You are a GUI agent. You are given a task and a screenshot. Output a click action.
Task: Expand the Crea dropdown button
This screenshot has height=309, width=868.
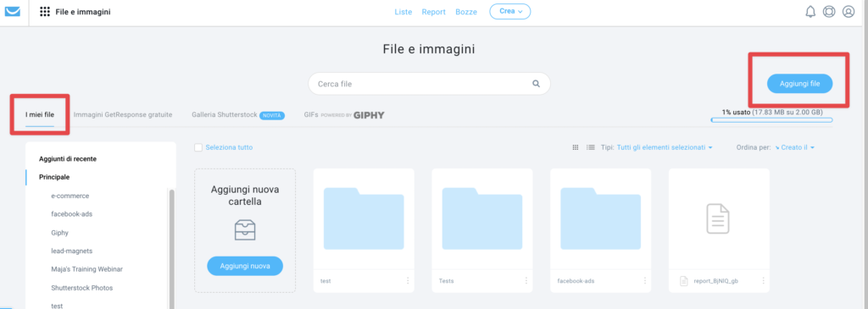(x=509, y=12)
